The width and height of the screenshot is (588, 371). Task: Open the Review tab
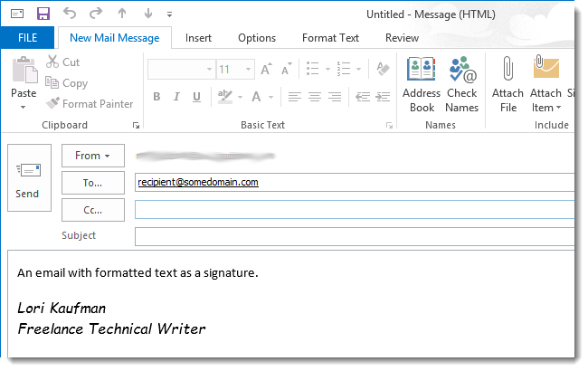(402, 38)
